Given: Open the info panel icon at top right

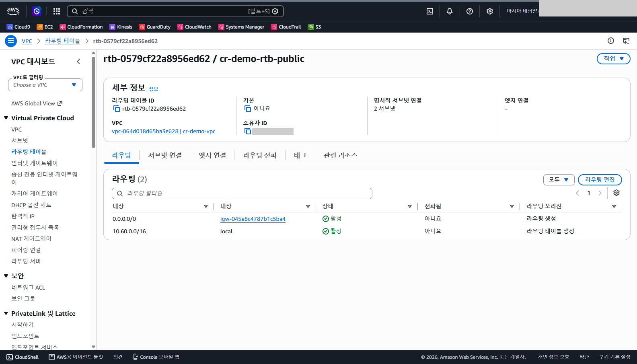Looking at the screenshot, I should [x=611, y=41].
